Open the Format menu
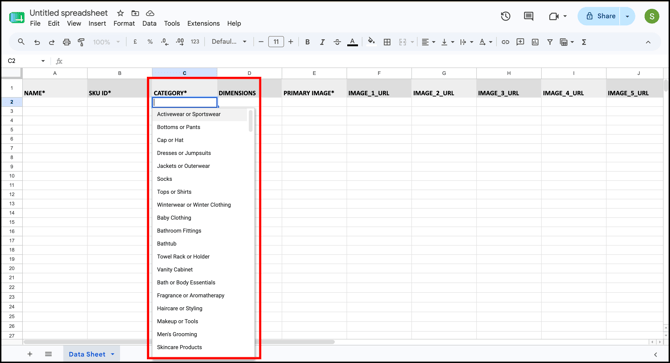The width and height of the screenshot is (670, 363). pos(124,23)
